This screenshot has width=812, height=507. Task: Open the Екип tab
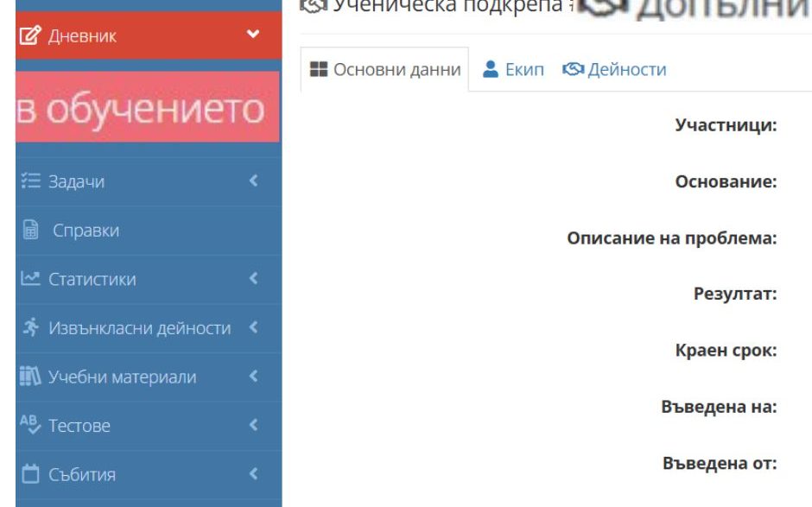tap(523, 70)
